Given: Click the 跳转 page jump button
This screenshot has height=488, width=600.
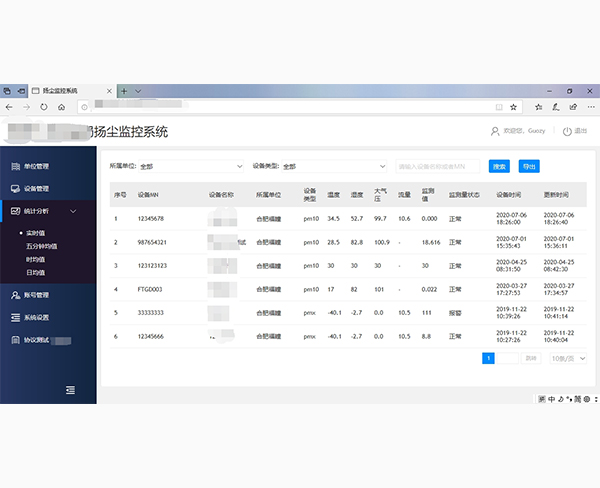Looking at the screenshot, I should click(531, 358).
